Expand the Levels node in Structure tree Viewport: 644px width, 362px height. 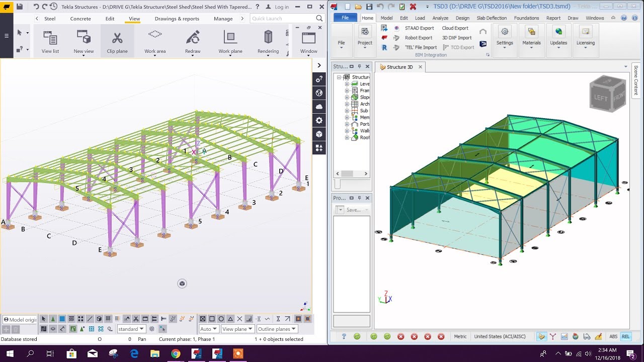(347, 84)
